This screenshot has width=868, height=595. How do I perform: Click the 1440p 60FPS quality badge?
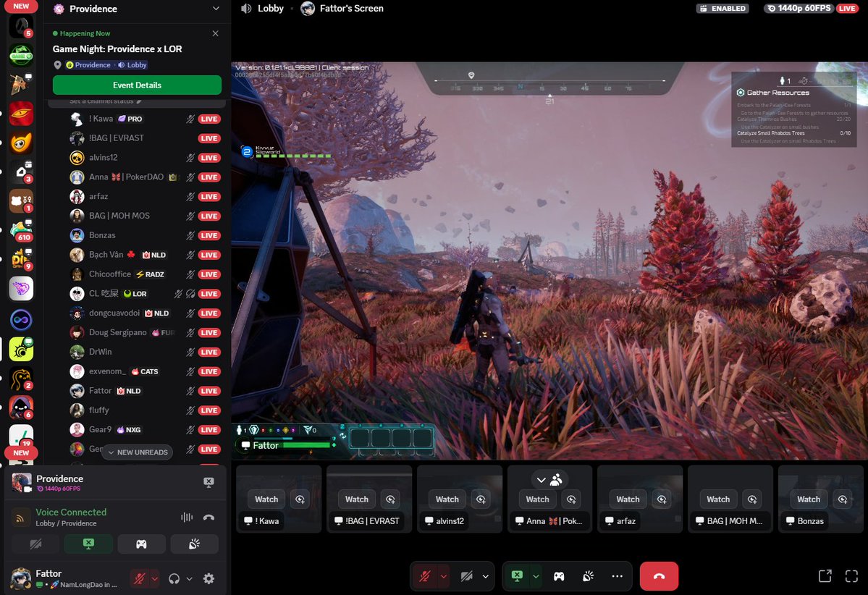[799, 8]
